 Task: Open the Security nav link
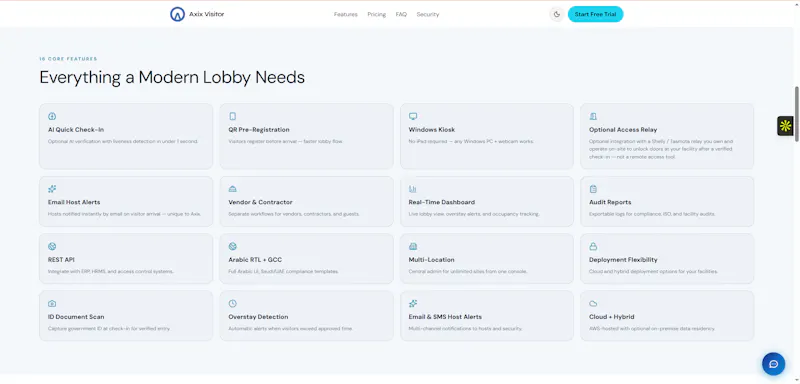[x=428, y=14]
